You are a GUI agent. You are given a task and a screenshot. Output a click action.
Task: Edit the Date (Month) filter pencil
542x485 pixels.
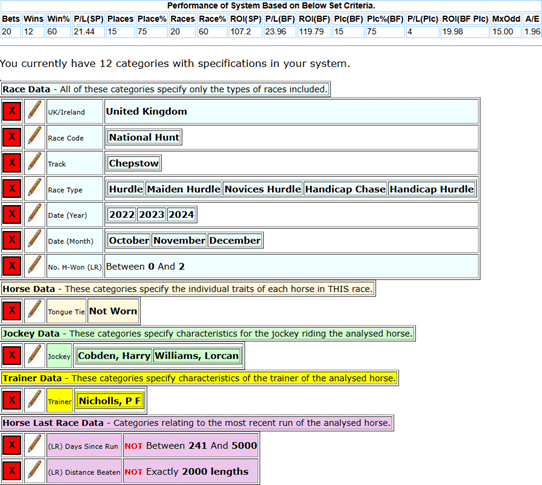35,240
